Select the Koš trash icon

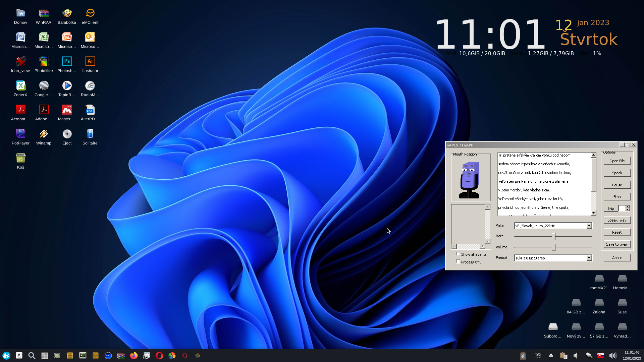point(20,161)
